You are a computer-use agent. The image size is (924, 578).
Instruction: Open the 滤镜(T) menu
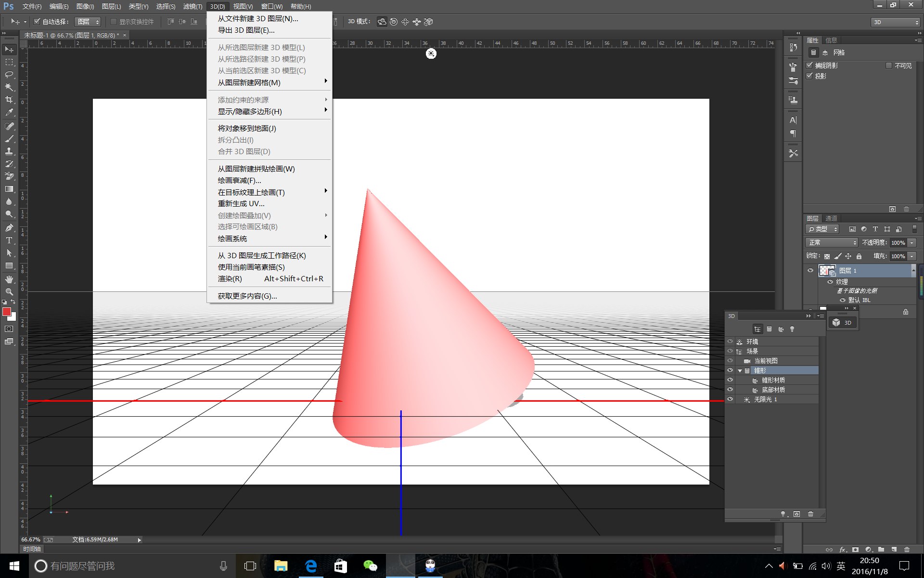tap(192, 6)
